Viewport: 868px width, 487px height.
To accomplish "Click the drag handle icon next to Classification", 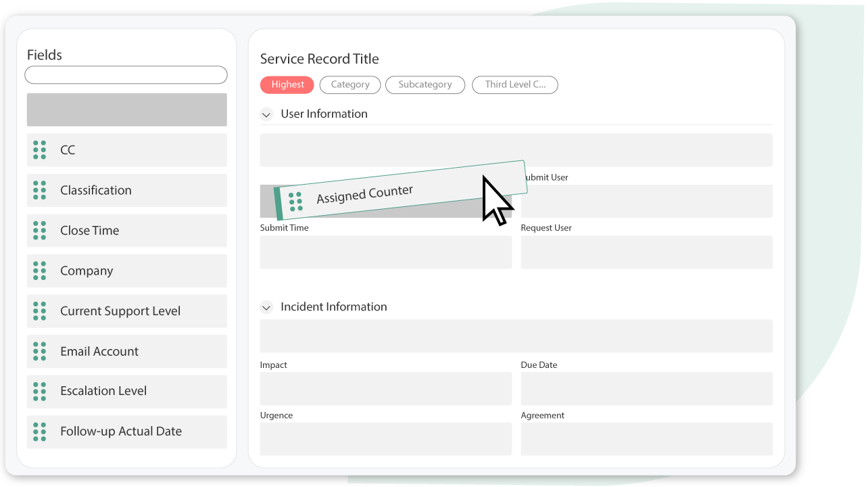I will pos(40,191).
